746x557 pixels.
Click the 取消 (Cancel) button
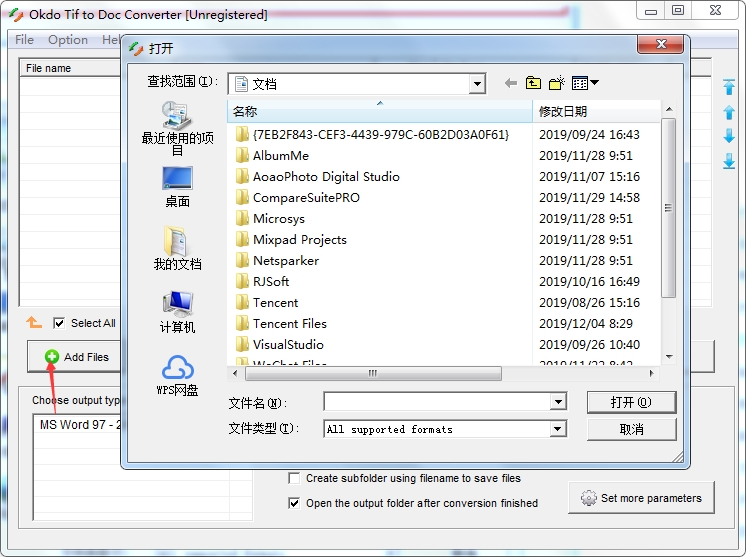coord(631,430)
